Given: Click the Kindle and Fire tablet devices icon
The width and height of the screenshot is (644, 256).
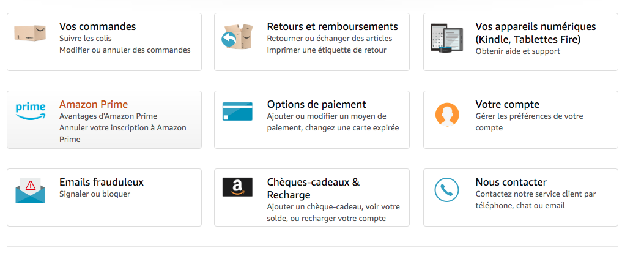Looking at the screenshot, I should 446,39.
